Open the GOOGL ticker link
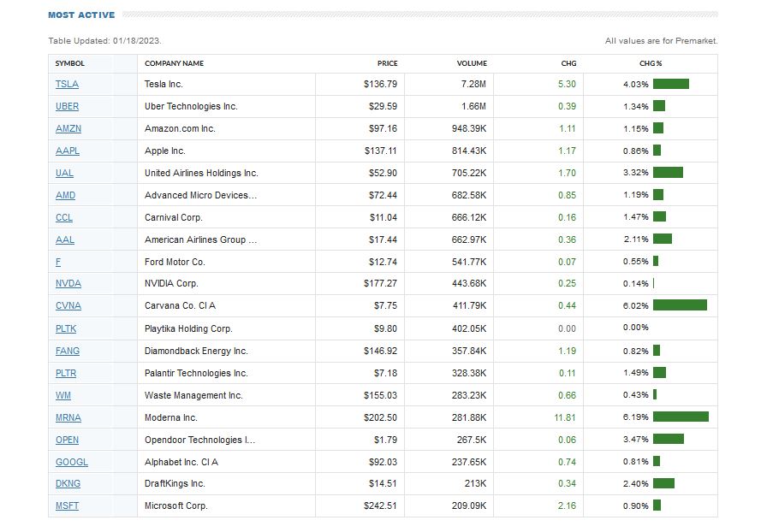The height and width of the screenshot is (532, 761). (x=72, y=462)
